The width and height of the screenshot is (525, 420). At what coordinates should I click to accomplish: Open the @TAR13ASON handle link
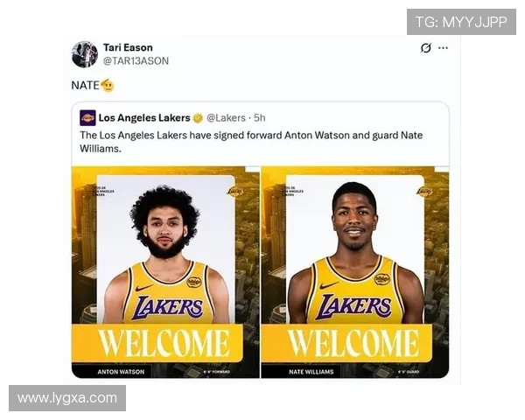136,61
